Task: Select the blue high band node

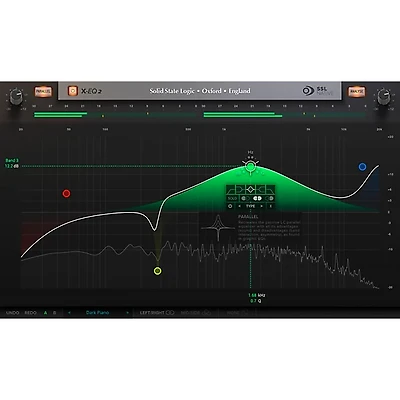Action: coord(362,167)
